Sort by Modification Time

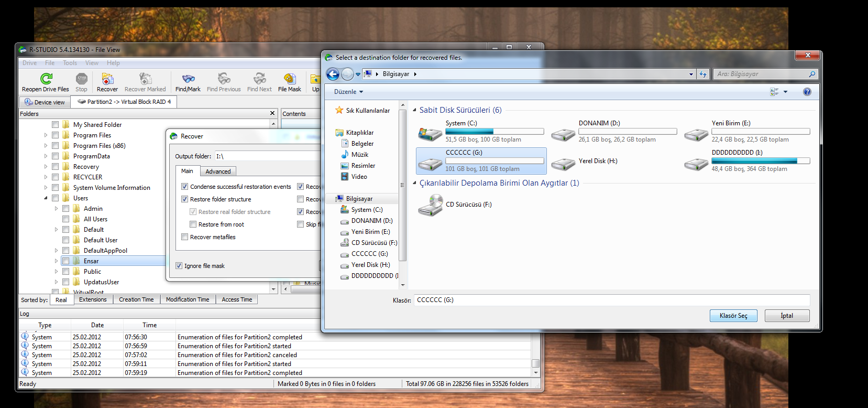(x=188, y=299)
